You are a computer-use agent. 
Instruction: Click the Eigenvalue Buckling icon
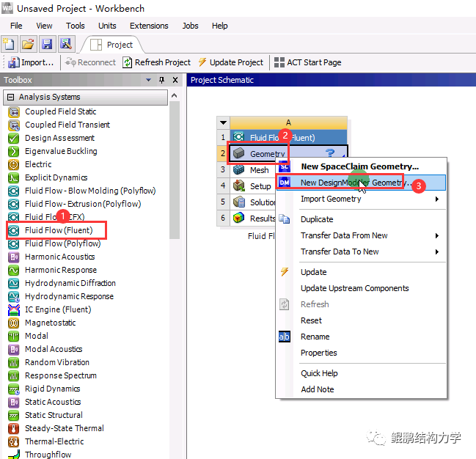(x=14, y=152)
